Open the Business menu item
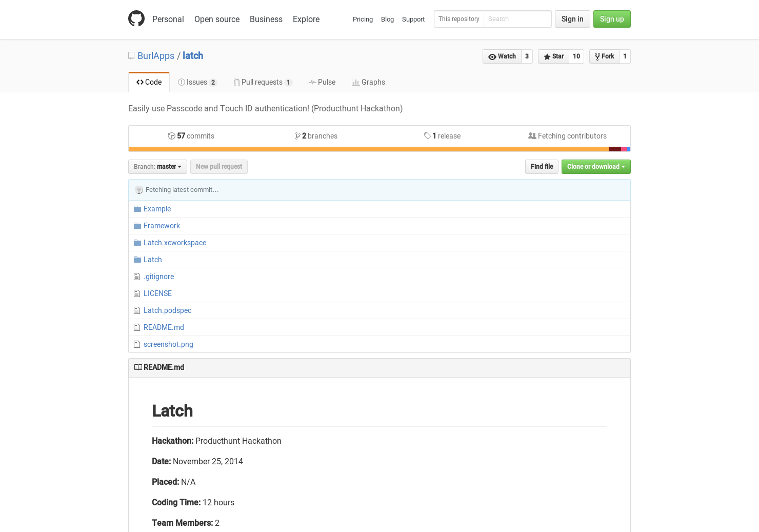 [266, 19]
